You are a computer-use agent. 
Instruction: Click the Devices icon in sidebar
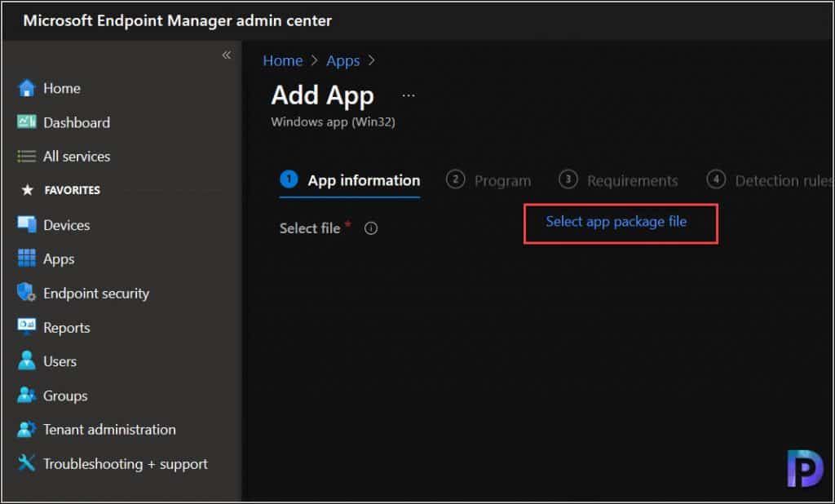click(x=27, y=224)
